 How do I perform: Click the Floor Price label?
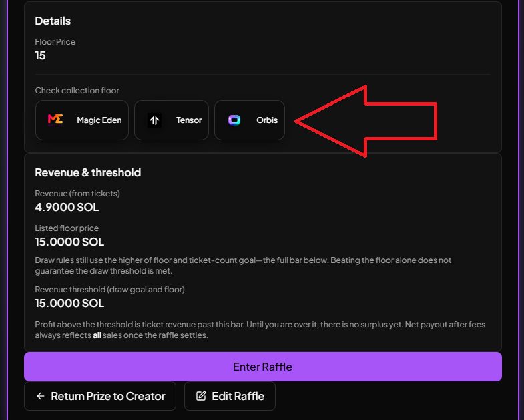pos(55,42)
